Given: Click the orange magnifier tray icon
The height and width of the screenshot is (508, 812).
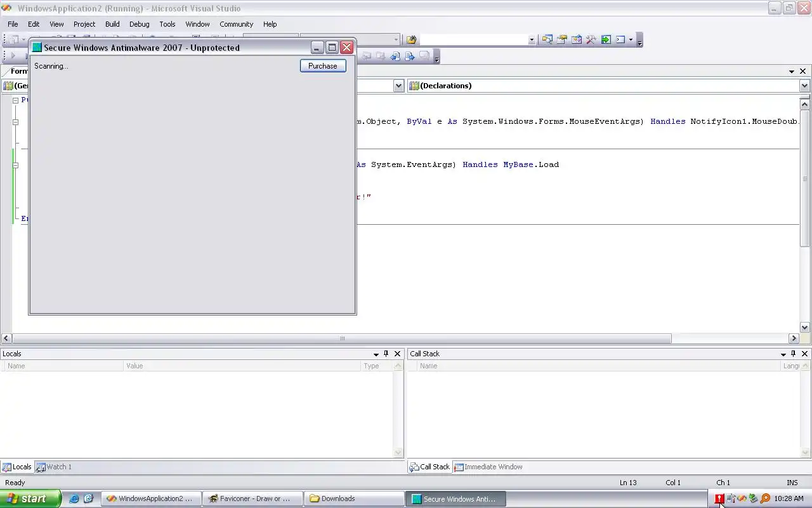Looking at the screenshot, I should click(765, 499).
